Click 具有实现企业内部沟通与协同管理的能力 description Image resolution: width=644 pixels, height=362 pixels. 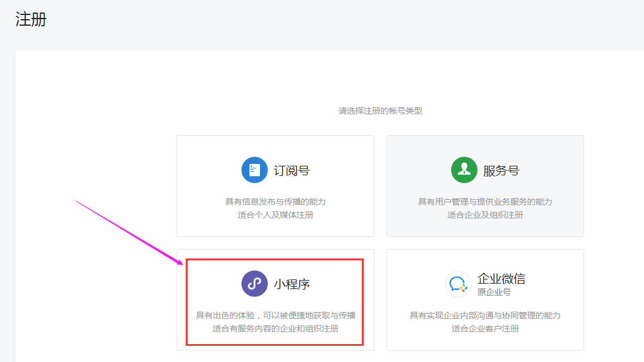coord(485,315)
